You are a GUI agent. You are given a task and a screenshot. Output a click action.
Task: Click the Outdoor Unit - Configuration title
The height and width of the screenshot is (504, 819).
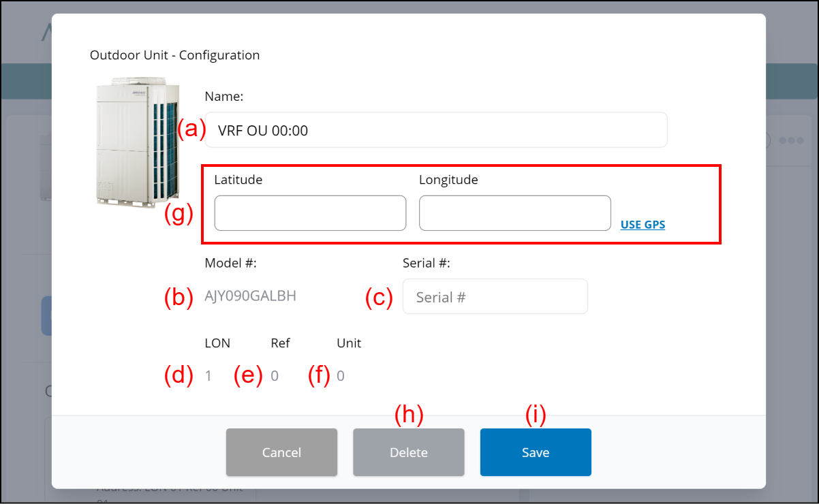pos(174,55)
